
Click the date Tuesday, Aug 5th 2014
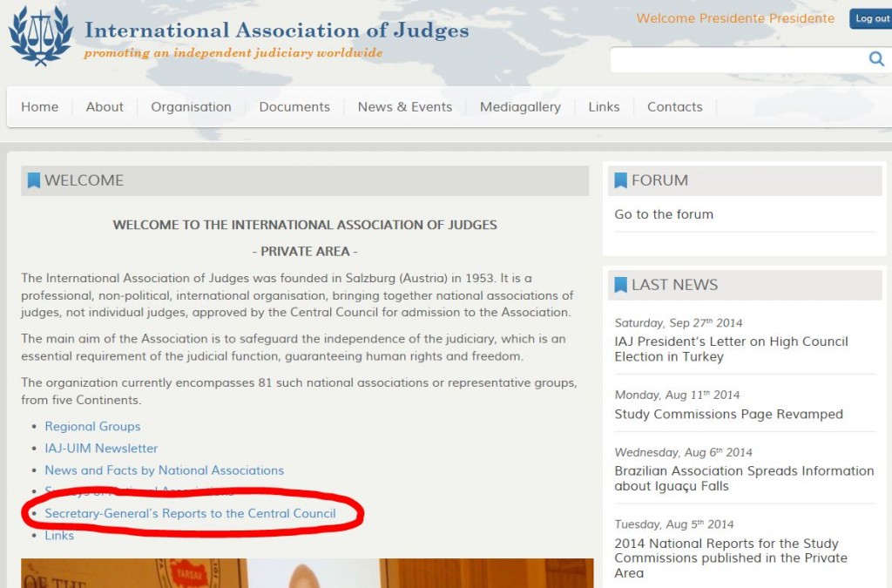coord(674,524)
